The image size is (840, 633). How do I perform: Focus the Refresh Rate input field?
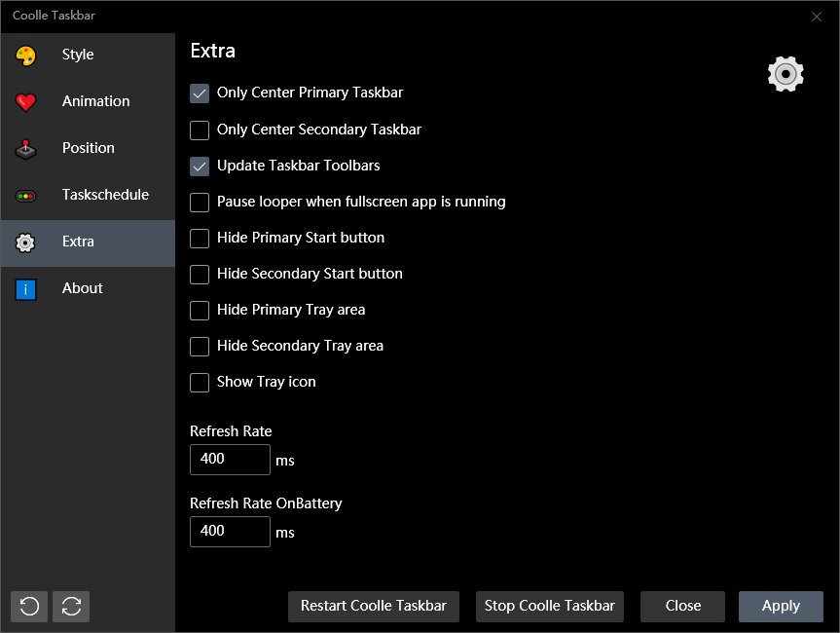click(230, 460)
